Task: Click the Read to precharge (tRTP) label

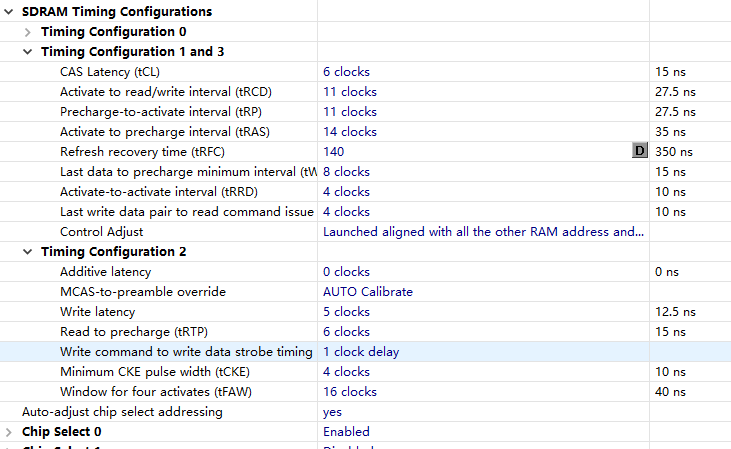Action: point(134,332)
